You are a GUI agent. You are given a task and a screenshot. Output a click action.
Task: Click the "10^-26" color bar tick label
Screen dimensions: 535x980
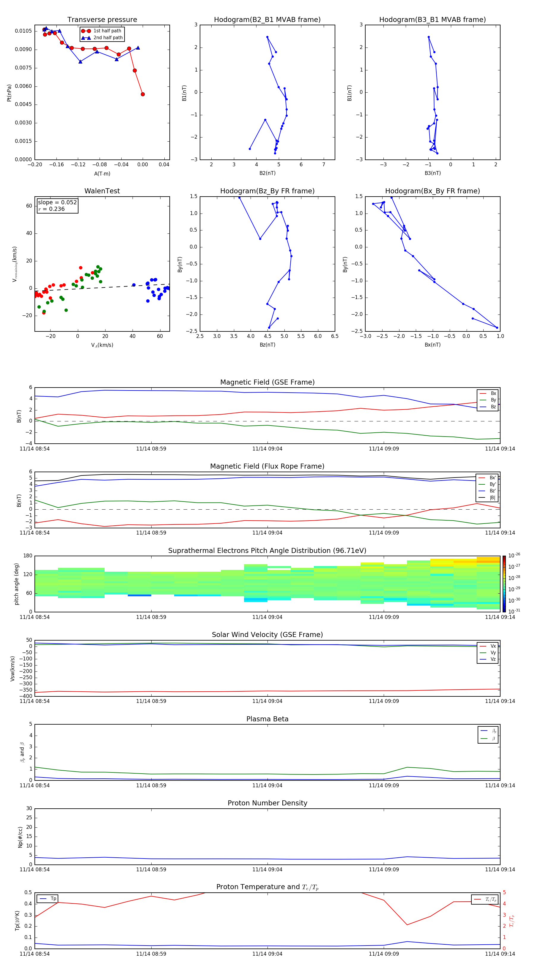point(514,556)
